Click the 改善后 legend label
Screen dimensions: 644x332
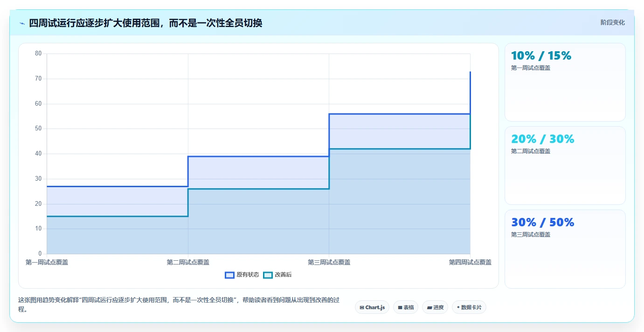click(283, 275)
